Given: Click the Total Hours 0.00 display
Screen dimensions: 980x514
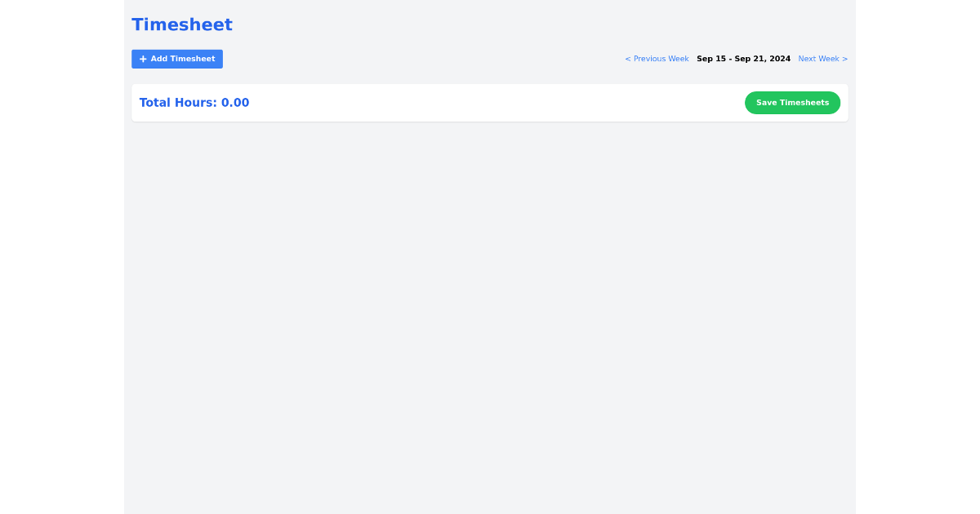Looking at the screenshot, I should click(x=194, y=102).
